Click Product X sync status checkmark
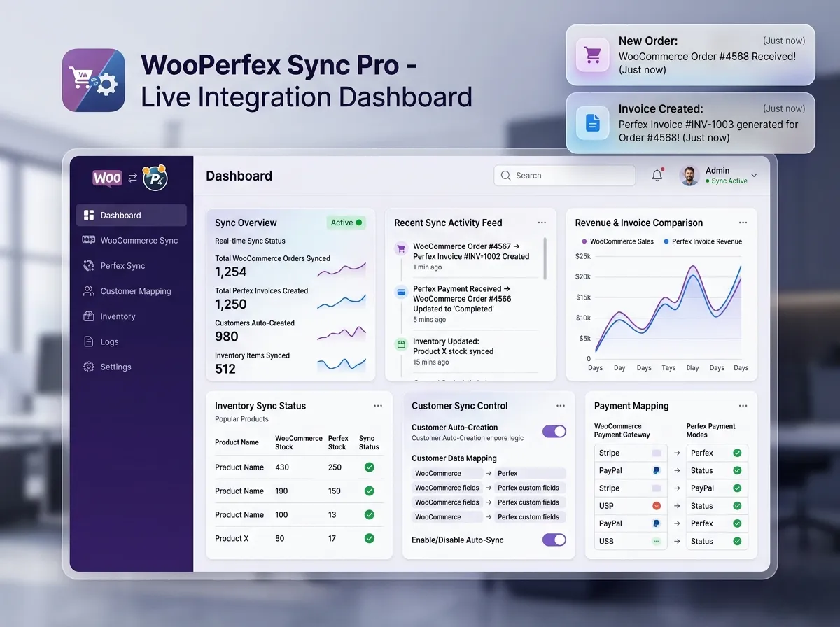The height and width of the screenshot is (627, 840). 369,538
